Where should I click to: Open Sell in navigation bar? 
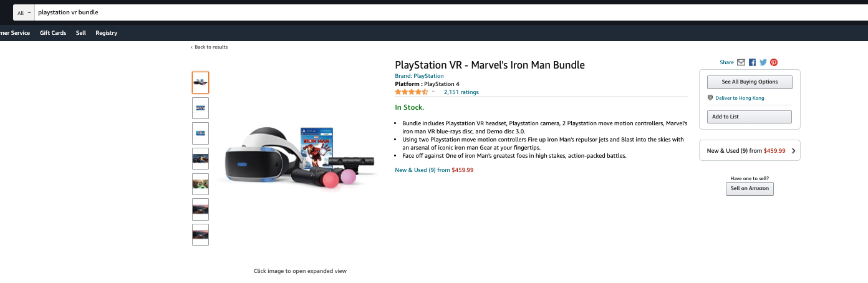click(x=81, y=33)
